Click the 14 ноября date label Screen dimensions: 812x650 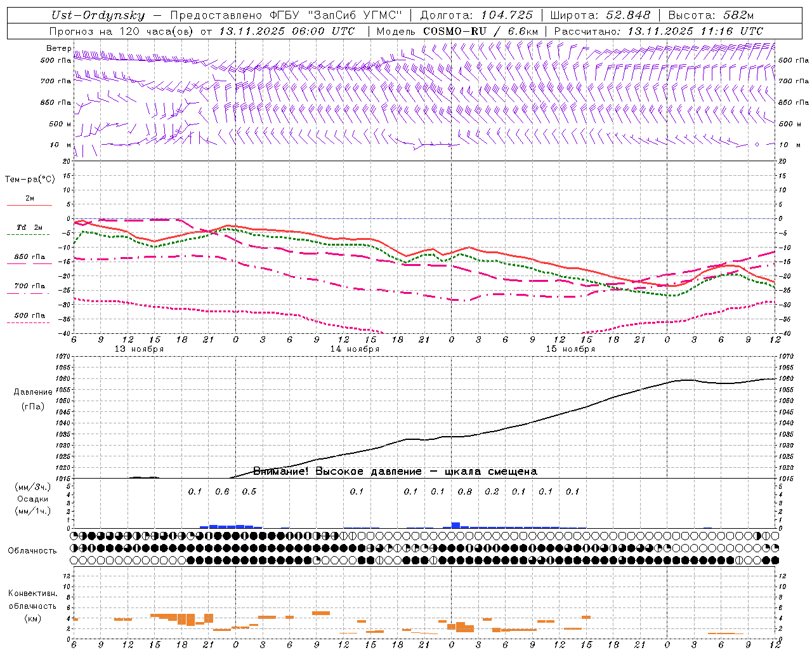(355, 349)
